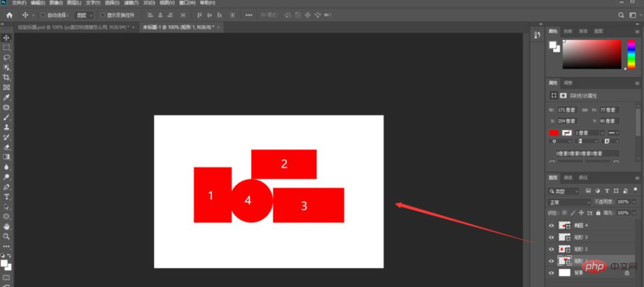Open the 文件(F) menu
The height and width of the screenshot is (287, 644).
[x=19, y=3]
